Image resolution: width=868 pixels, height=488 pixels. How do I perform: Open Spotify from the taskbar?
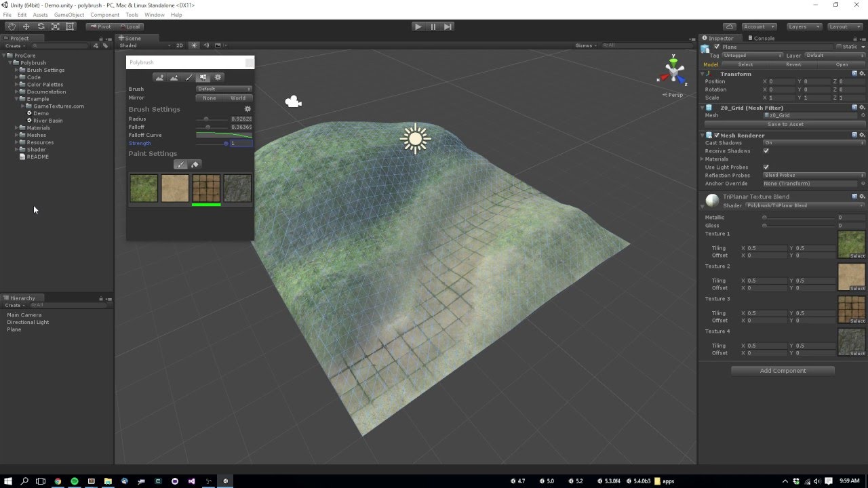pos(75,481)
